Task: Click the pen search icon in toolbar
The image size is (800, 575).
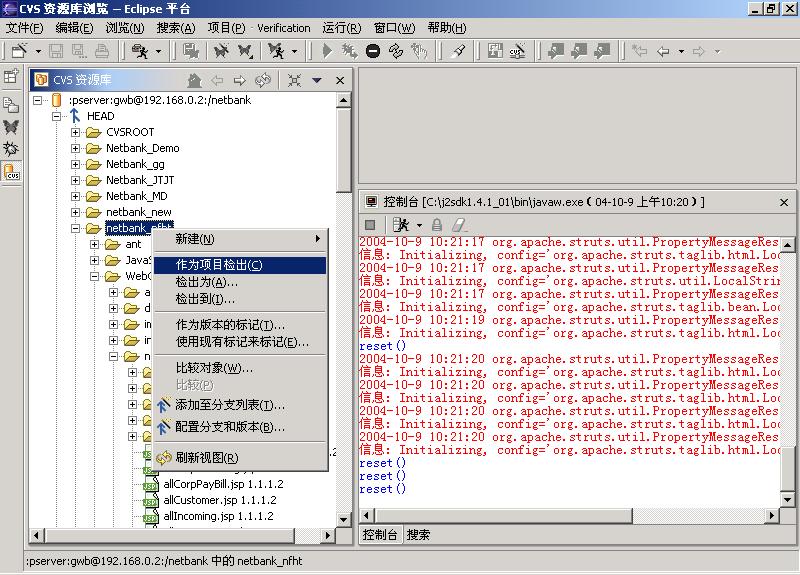Action: pos(458,51)
